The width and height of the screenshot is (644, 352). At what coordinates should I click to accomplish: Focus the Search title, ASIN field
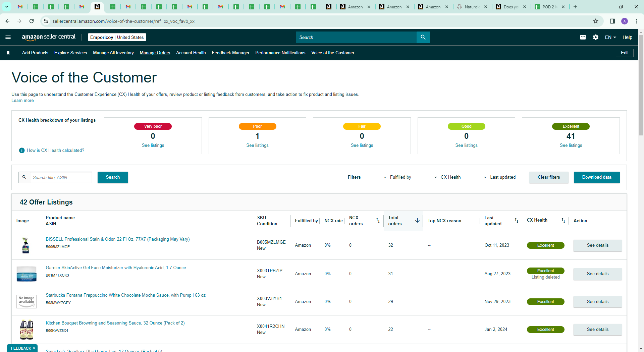pos(61,177)
